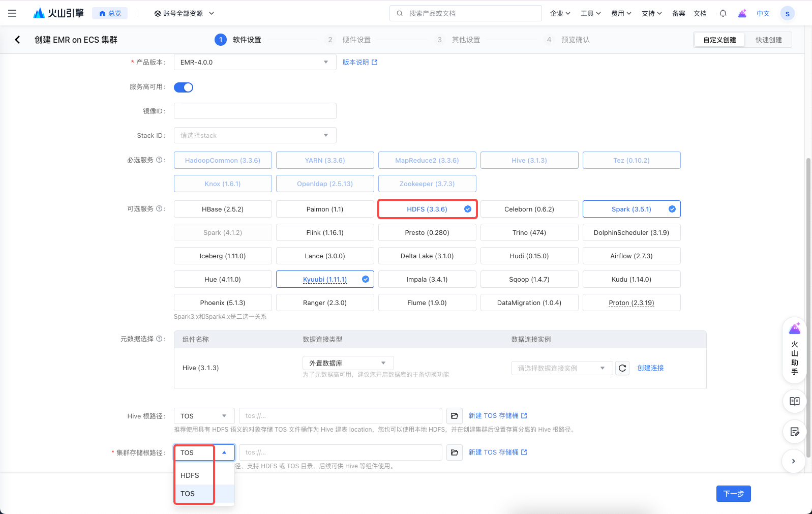Select the Flink (1.16.1) service

click(x=325, y=232)
